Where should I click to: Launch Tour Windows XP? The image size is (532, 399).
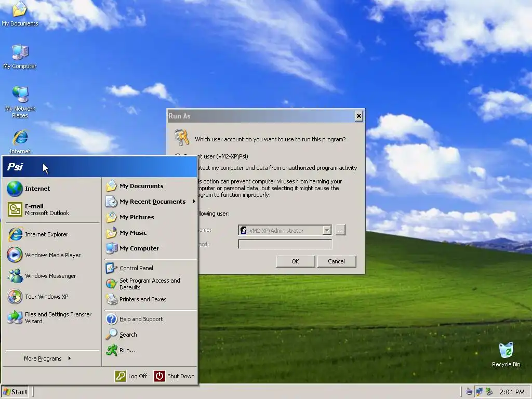(52, 297)
